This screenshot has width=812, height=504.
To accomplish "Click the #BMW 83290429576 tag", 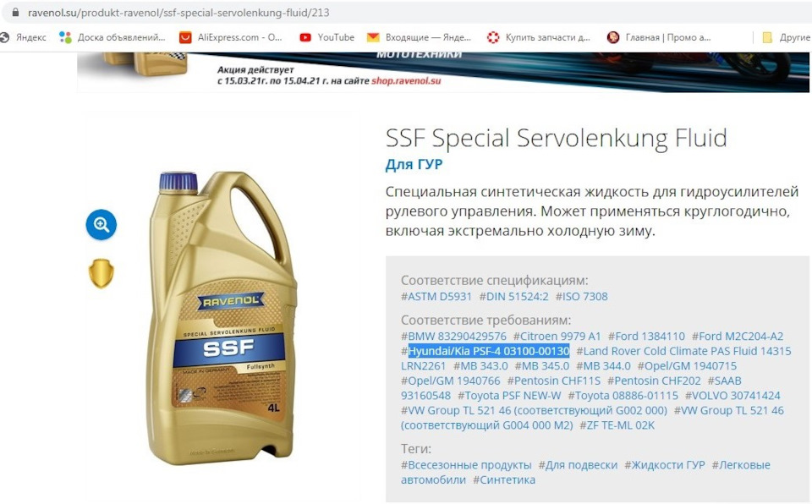I will click(x=453, y=337).
